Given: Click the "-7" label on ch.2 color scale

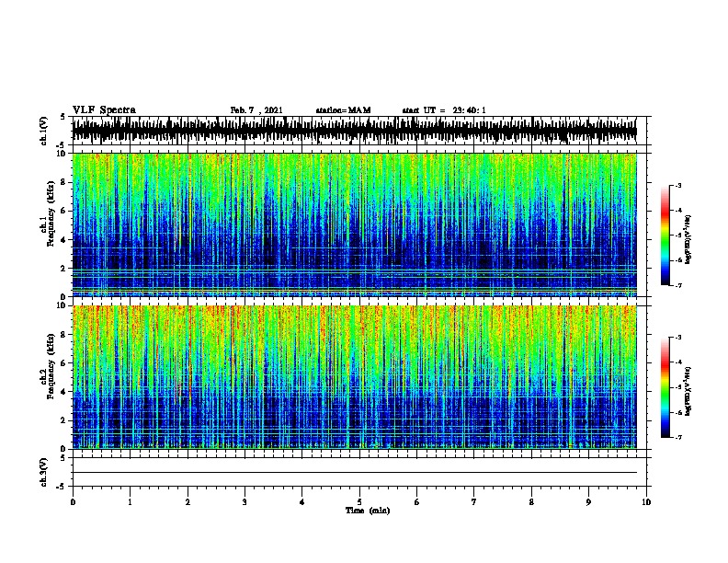Looking at the screenshot, I should [x=678, y=437].
